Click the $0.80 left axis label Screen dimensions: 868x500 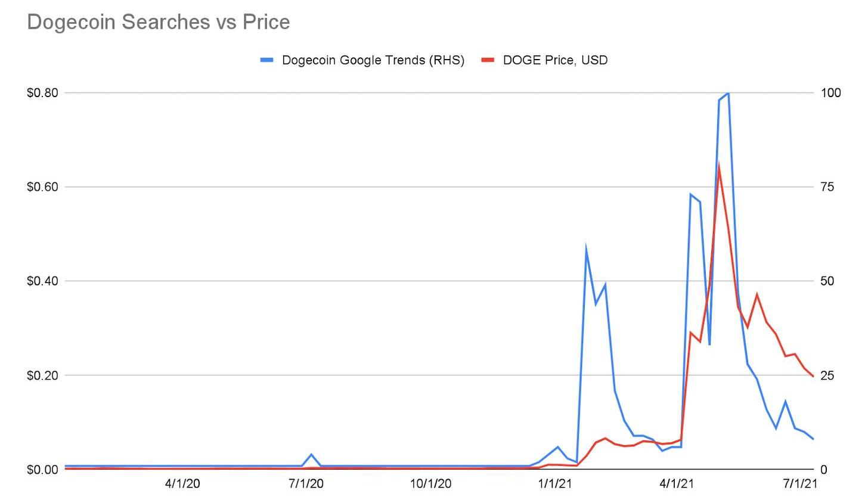coord(42,93)
